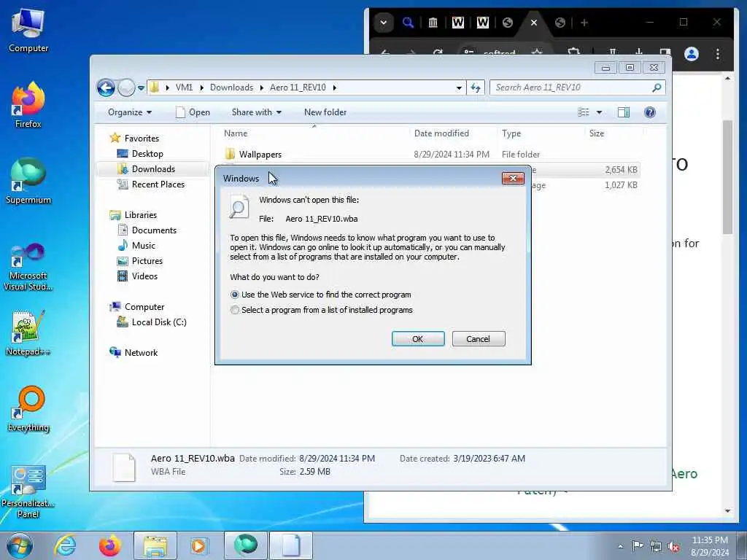Click Open in the Explorer toolbar
Image resolution: width=747 pixels, height=560 pixels.
193,112
